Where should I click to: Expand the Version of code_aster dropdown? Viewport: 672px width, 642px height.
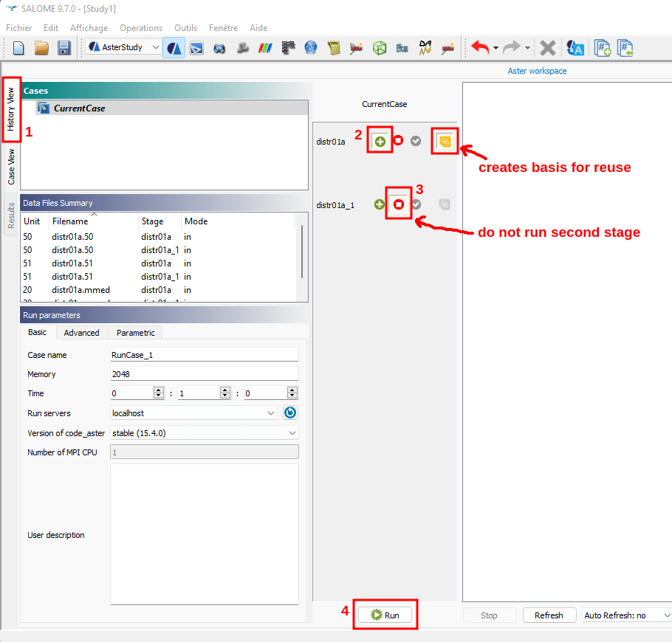click(204, 433)
